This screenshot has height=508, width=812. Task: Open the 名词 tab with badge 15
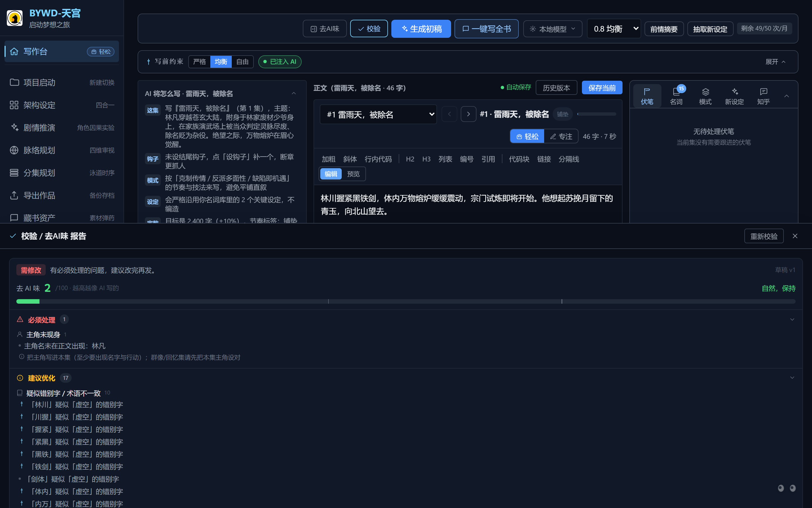tap(676, 97)
